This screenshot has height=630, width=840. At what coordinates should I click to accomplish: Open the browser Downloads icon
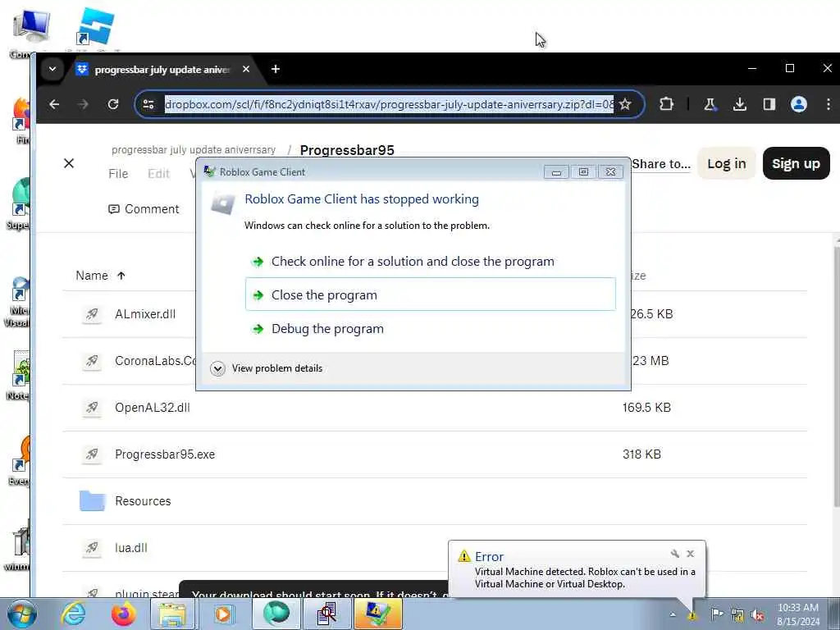tap(740, 104)
